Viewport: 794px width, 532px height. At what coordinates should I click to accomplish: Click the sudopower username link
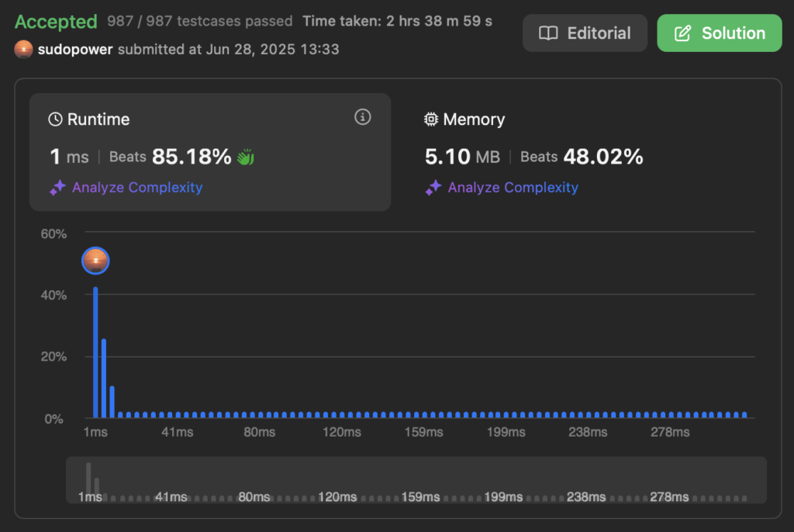[x=75, y=49]
